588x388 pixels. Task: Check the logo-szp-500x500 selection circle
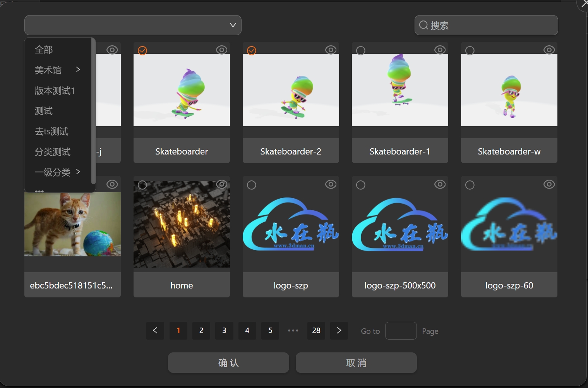(361, 185)
